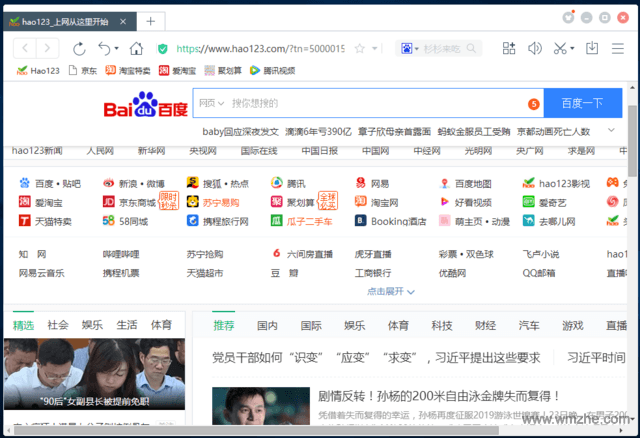Open the 科技 feed tab
640x438 pixels.
pos(442,325)
